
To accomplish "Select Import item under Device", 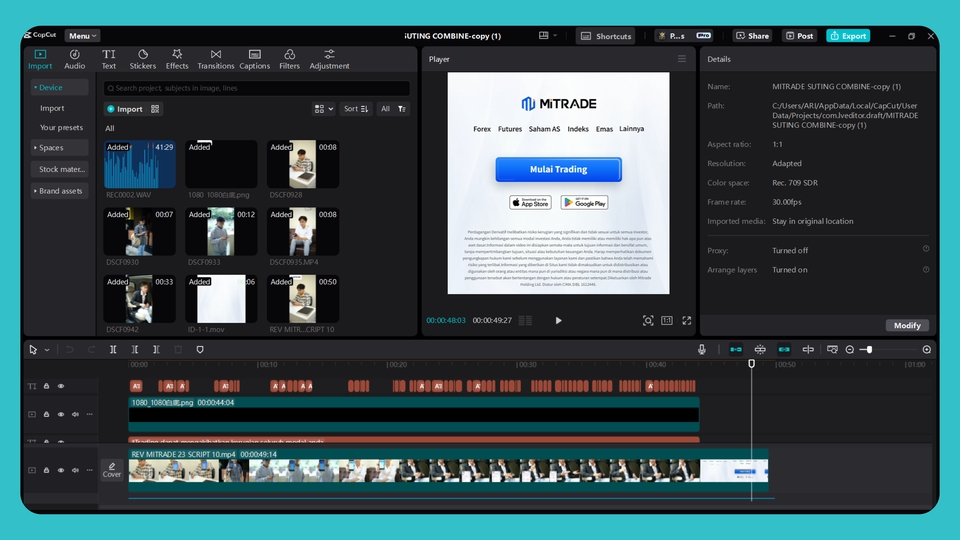I will point(52,108).
